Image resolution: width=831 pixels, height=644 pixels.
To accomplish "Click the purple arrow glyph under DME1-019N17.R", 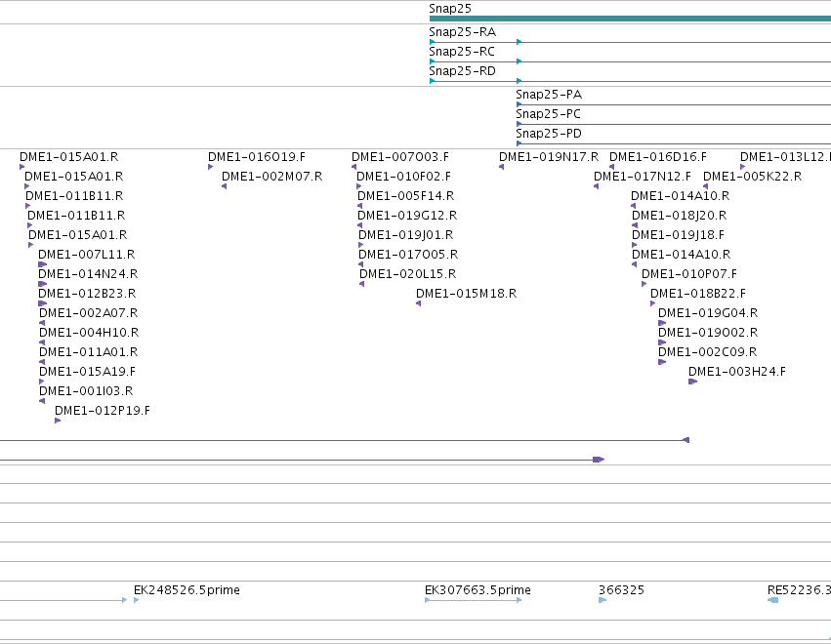I will [x=501, y=167].
